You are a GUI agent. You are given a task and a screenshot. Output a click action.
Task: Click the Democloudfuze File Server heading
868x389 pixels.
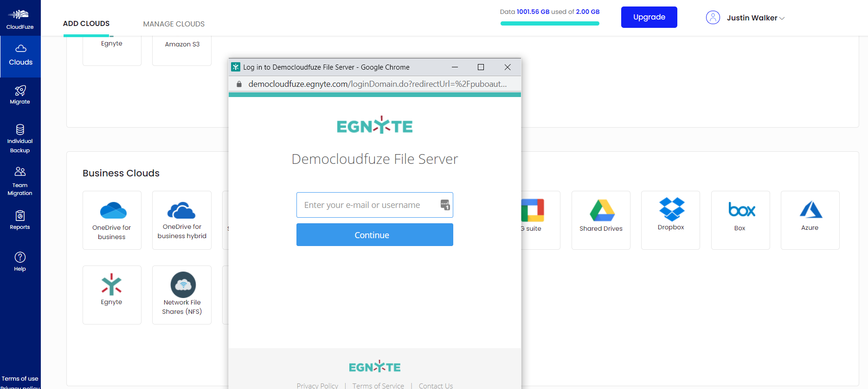tap(375, 159)
